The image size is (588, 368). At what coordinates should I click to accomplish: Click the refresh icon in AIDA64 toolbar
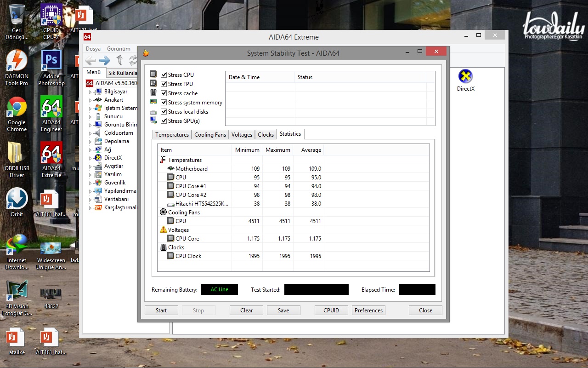click(133, 60)
